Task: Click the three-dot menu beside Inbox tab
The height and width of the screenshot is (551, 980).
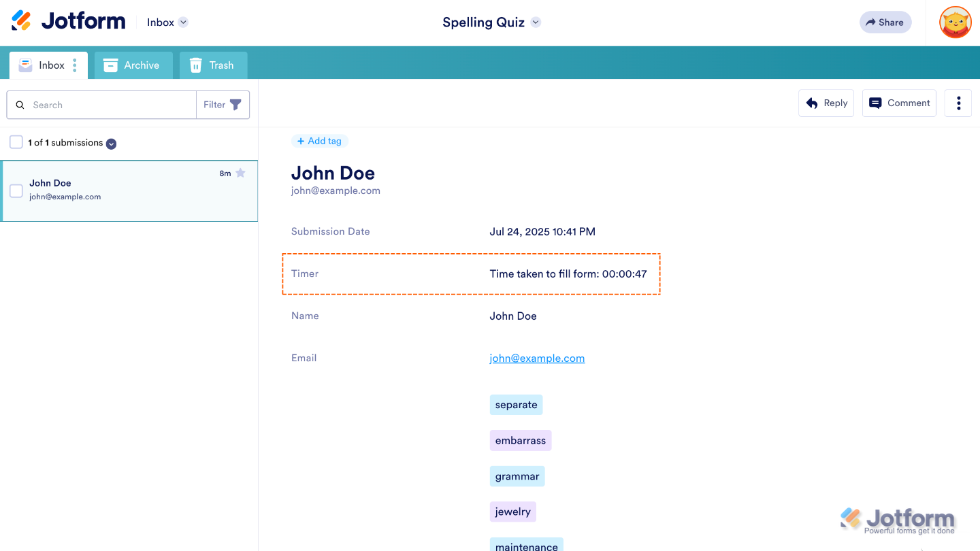Action: 75,65
